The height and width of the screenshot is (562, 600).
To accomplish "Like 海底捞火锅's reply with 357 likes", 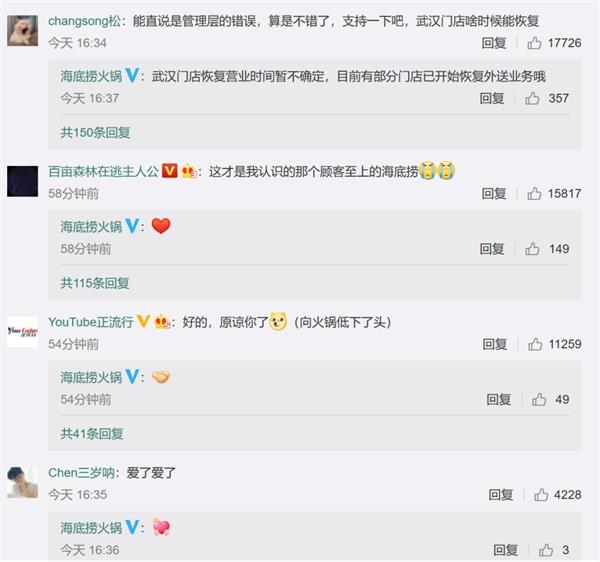I will pos(532,98).
